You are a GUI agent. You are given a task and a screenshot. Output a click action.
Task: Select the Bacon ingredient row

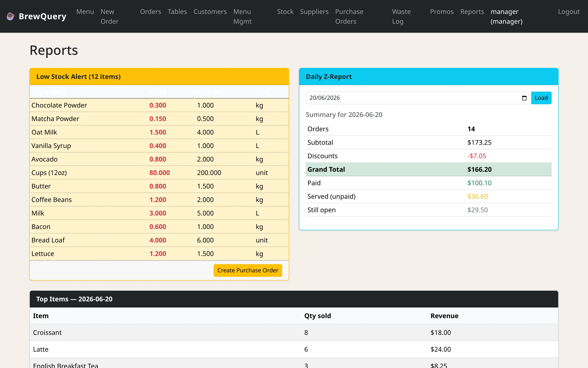[x=159, y=227]
